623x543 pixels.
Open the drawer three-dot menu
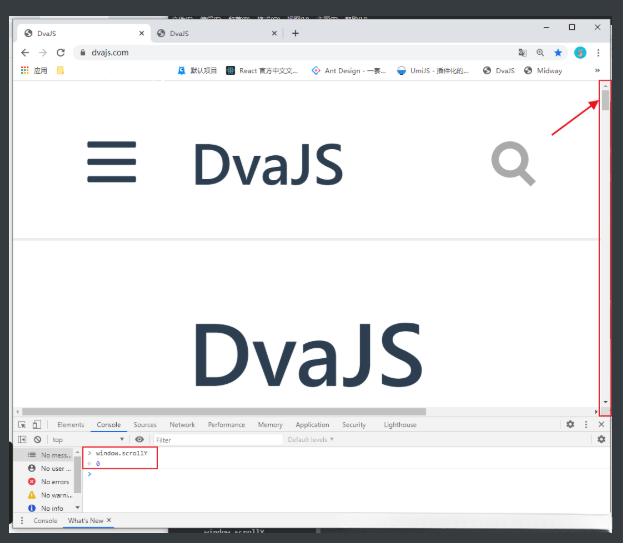point(22,520)
